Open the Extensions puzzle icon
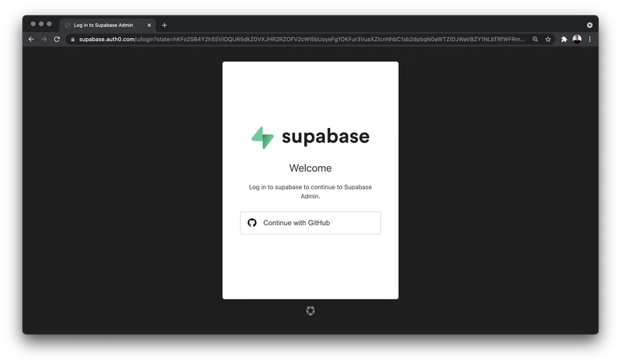621x364 pixels. [564, 40]
